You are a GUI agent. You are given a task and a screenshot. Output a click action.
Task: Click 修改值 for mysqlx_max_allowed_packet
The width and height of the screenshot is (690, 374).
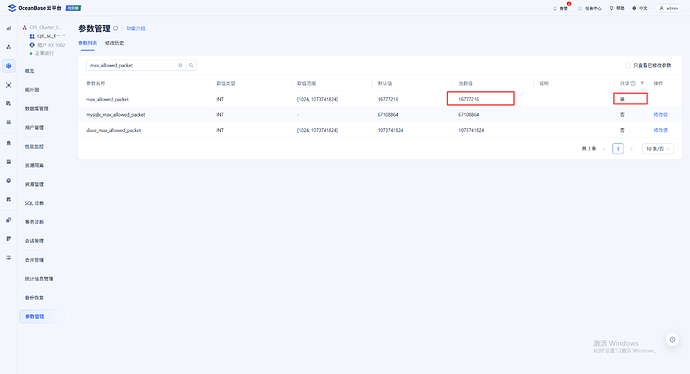click(661, 115)
